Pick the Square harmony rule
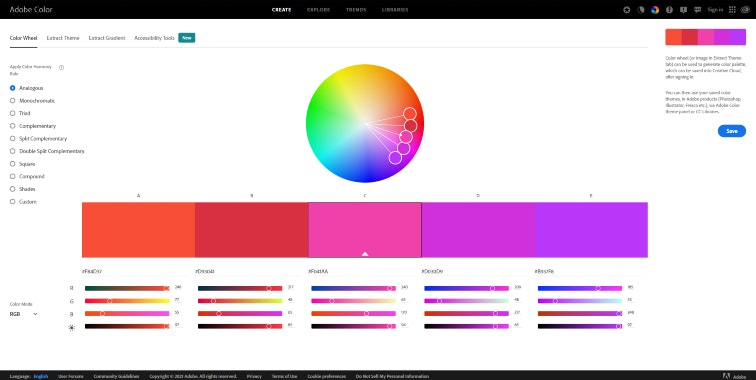The height and width of the screenshot is (380, 756). tap(23, 164)
